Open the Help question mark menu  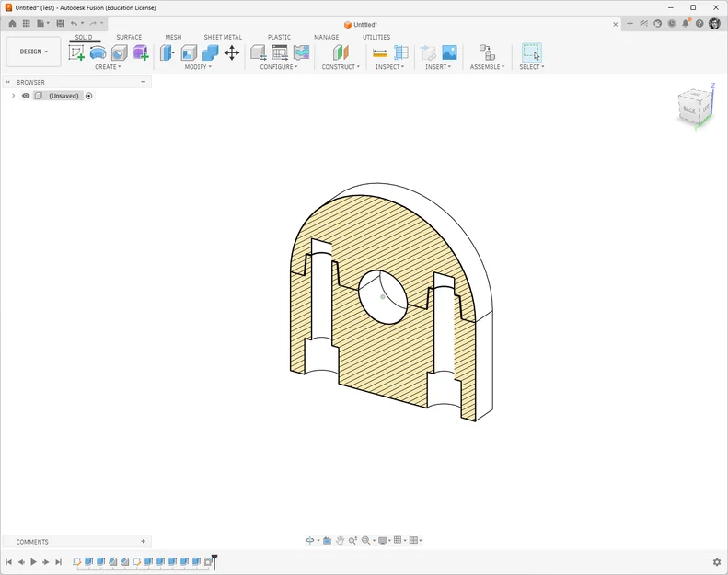tap(699, 23)
